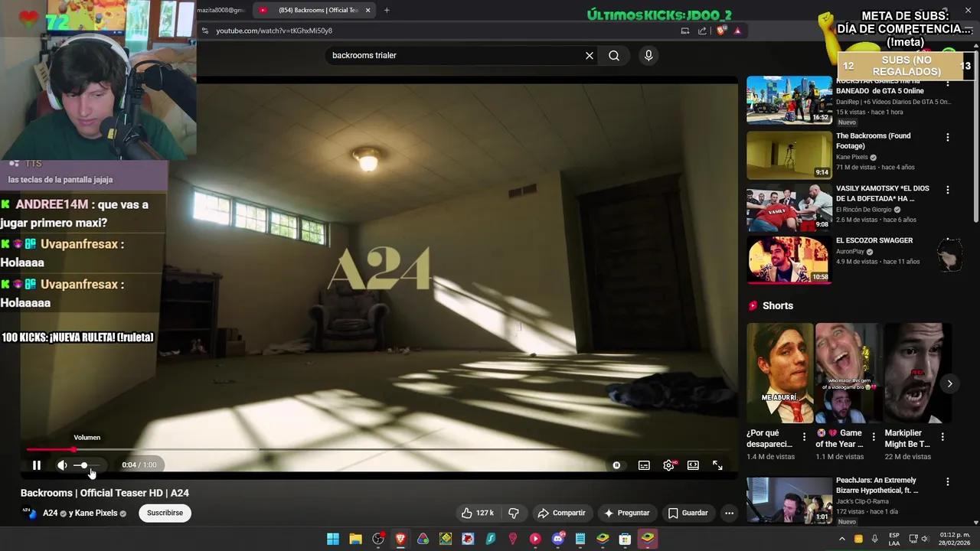Open the player settings gear
980x551 pixels.
tap(668, 465)
